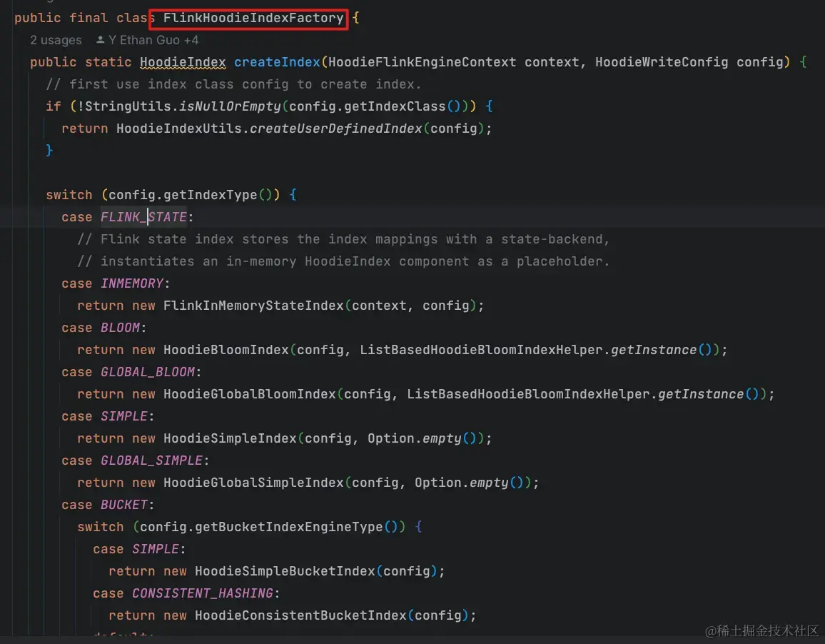Viewport: 825px width, 644px height.
Task: Click the FLINK_STATE case constant
Action: [x=143, y=217]
